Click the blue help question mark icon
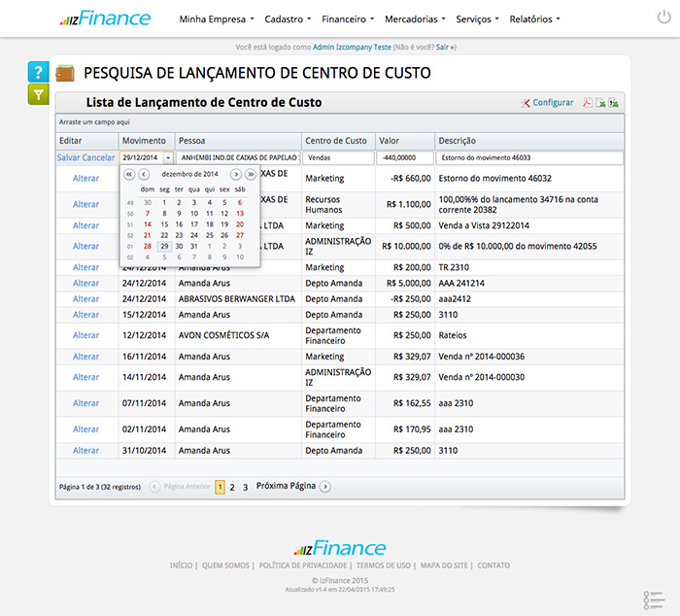Screen dimensions: 680x616 pyautogui.click(x=37, y=72)
